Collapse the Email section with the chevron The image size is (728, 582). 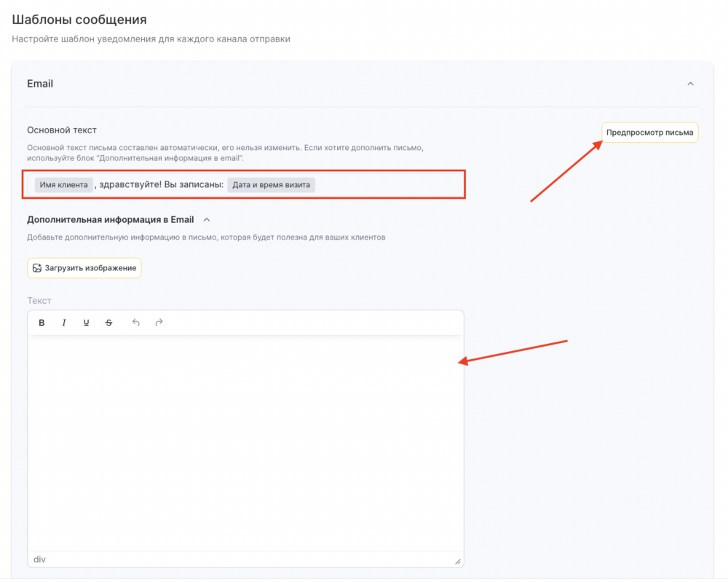tap(690, 84)
